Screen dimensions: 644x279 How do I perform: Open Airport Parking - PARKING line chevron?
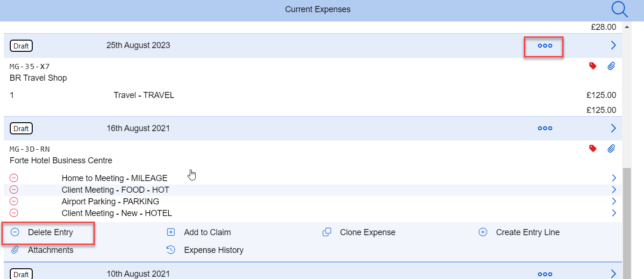pyautogui.click(x=614, y=201)
